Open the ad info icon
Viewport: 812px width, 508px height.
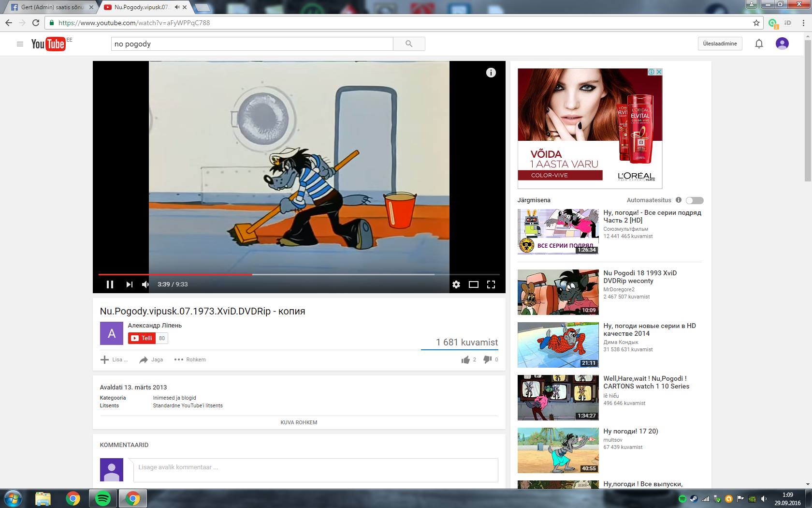[652, 72]
